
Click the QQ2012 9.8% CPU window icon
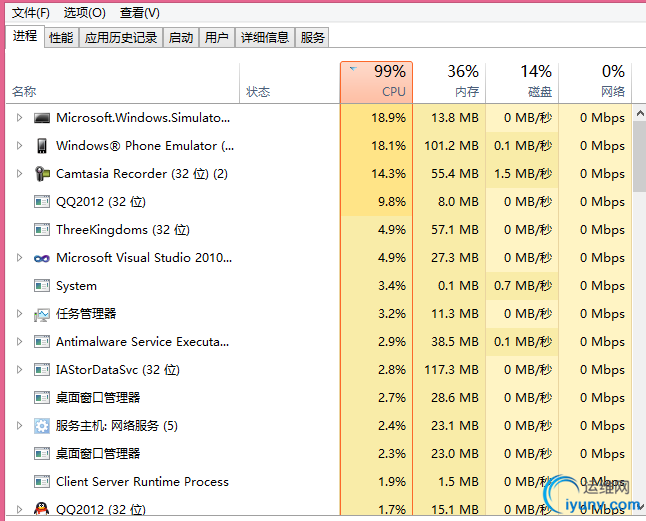(x=42, y=202)
